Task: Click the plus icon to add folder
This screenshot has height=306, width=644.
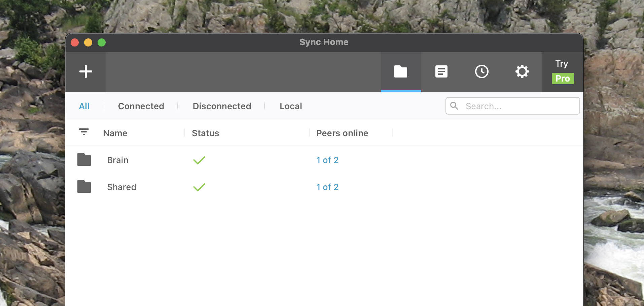Action: click(85, 71)
